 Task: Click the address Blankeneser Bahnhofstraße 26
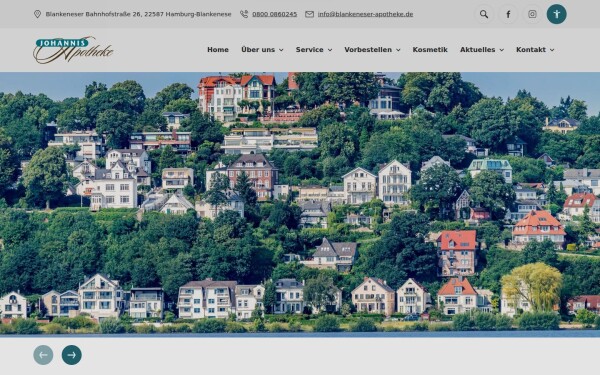pos(138,14)
